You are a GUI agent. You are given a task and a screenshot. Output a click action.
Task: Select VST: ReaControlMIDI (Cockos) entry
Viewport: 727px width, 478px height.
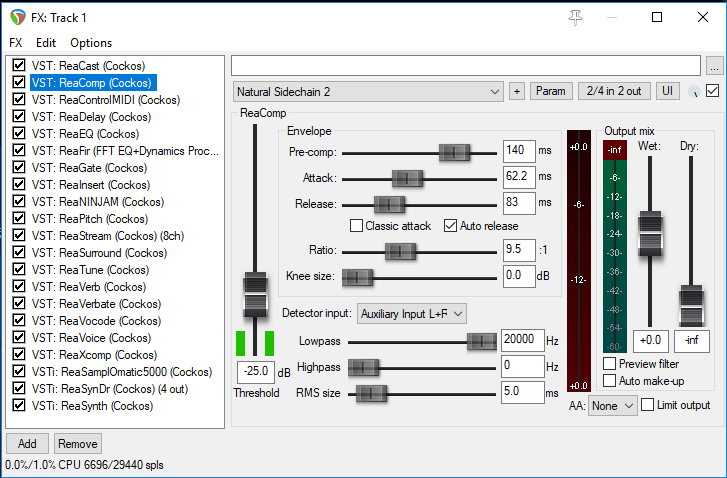(x=106, y=100)
